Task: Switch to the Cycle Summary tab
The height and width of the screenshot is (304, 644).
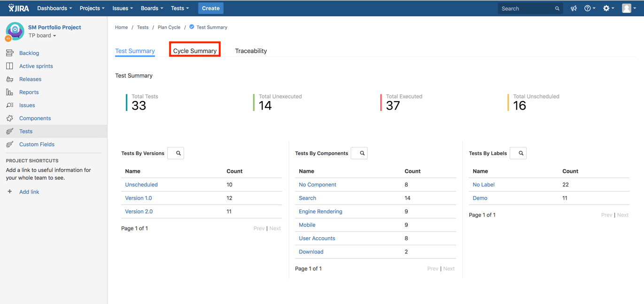Action: tap(195, 51)
